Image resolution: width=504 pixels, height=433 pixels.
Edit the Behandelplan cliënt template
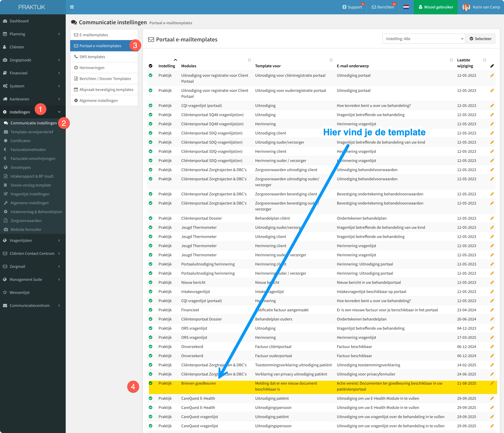(492, 218)
